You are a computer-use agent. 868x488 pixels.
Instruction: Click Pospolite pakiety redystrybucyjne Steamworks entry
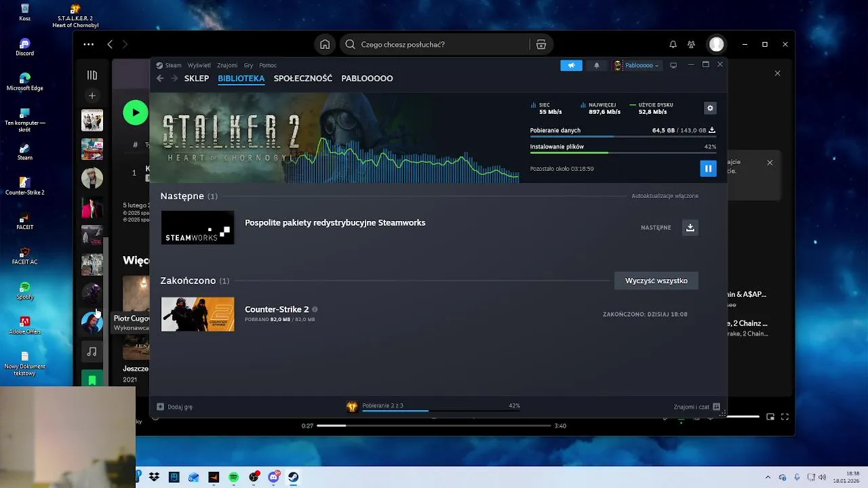click(x=335, y=223)
